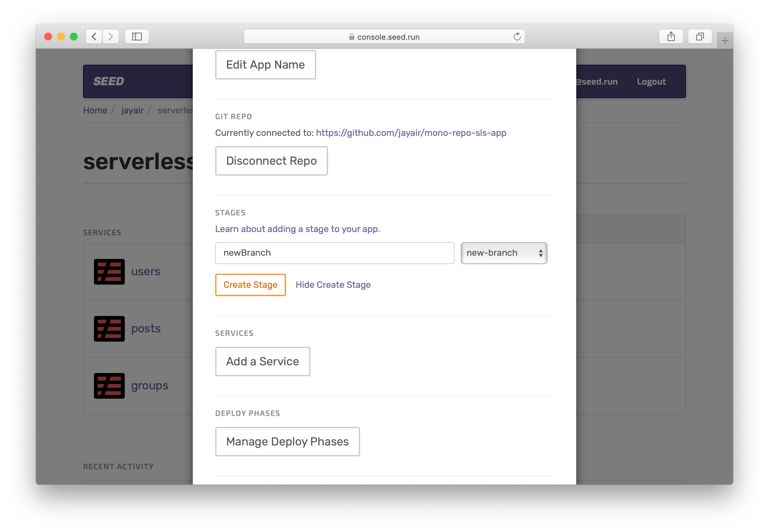The image size is (769, 532).
Task: Open the Share icon in toolbar
Action: point(671,36)
